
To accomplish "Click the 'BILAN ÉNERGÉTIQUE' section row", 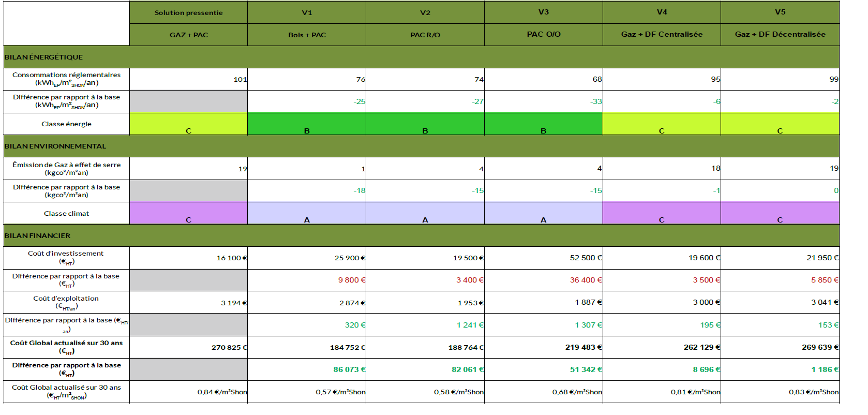I will [x=422, y=57].
